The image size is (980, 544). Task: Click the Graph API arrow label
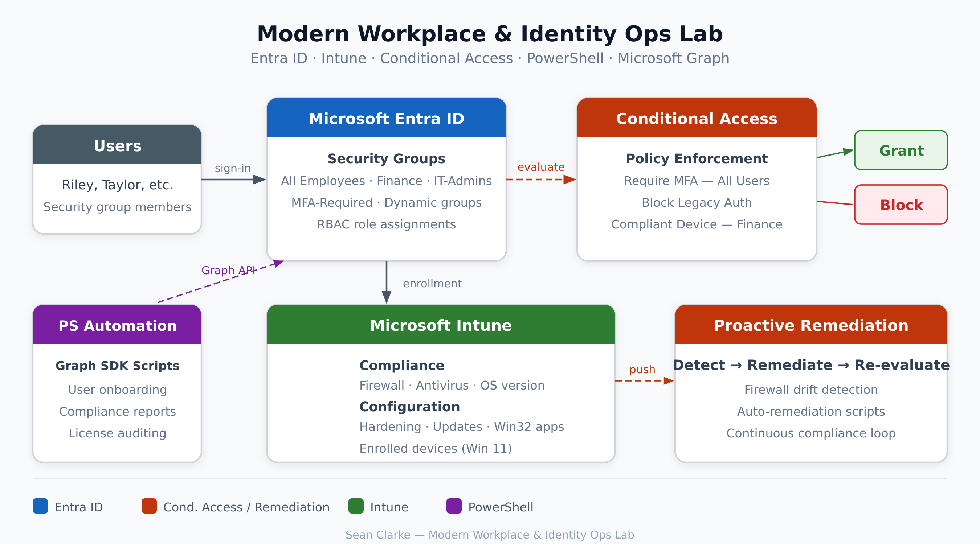pyautogui.click(x=228, y=270)
